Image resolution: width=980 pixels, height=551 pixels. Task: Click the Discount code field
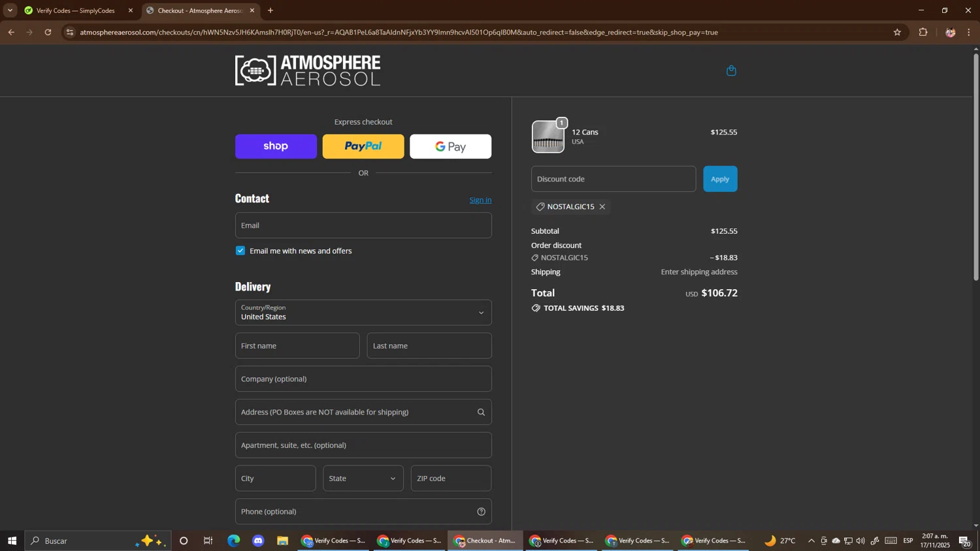tap(613, 179)
